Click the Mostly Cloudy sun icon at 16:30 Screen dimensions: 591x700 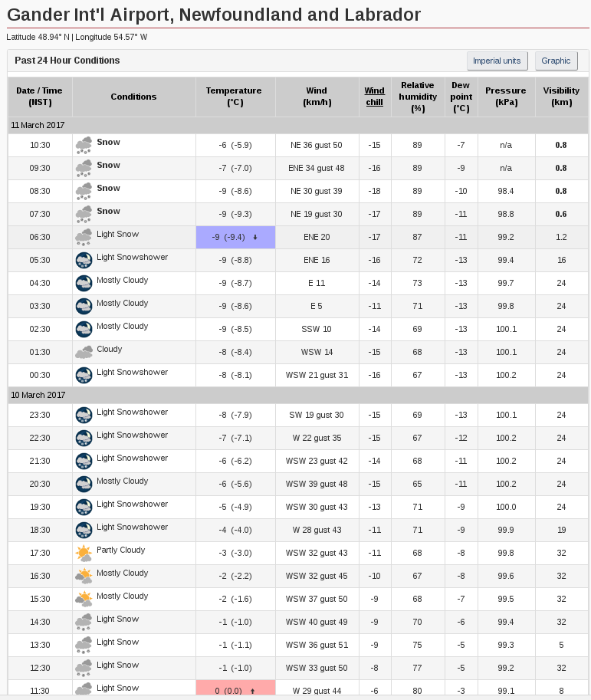(84, 577)
